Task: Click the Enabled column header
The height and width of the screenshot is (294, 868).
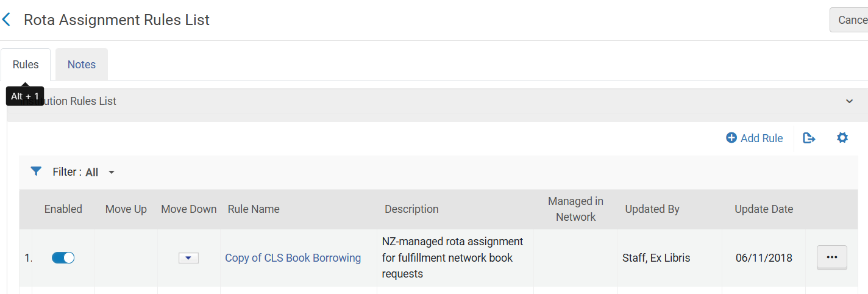Action: click(x=63, y=209)
